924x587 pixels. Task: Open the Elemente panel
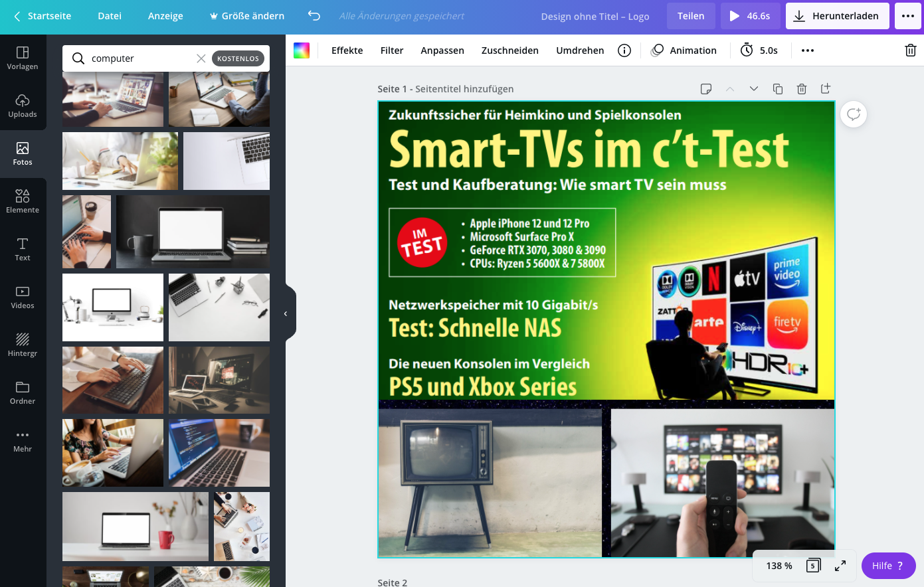point(23,202)
